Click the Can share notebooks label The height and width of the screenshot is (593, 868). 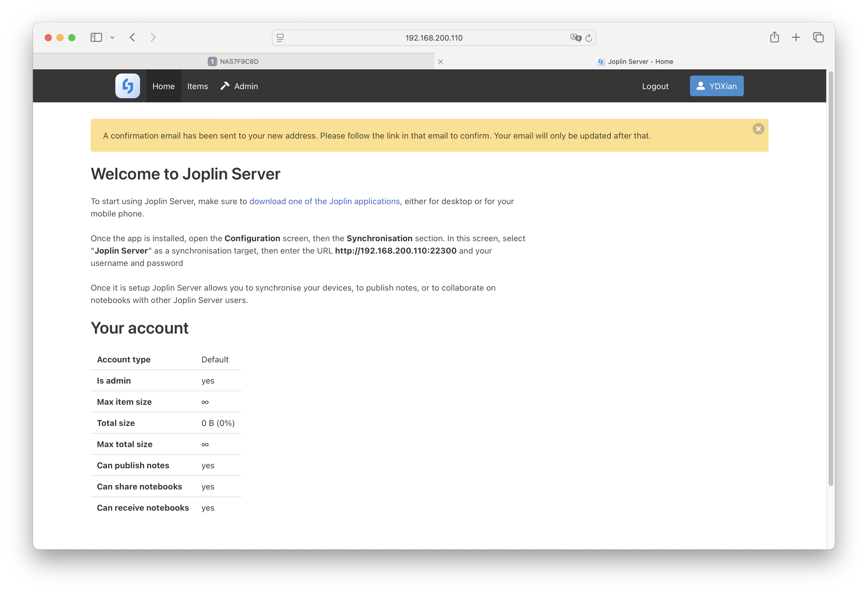[139, 487]
